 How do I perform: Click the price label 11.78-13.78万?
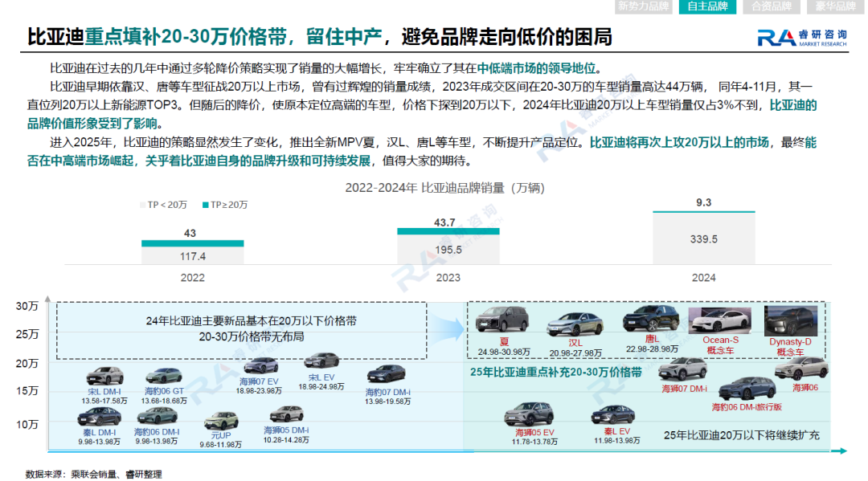(534, 441)
